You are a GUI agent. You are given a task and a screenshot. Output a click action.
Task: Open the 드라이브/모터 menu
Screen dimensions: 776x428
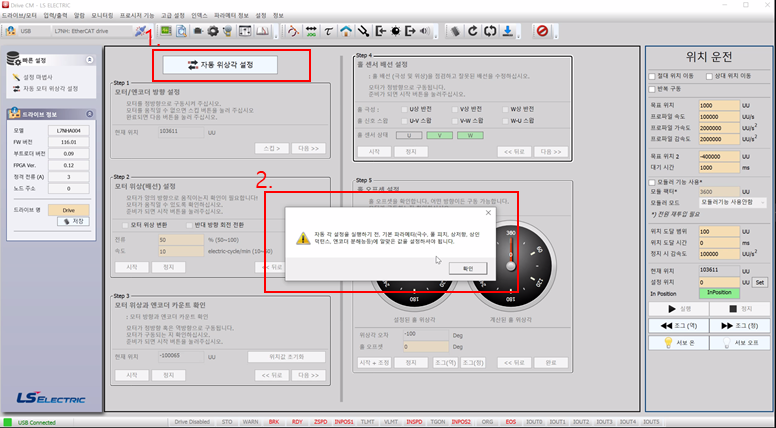19,15
